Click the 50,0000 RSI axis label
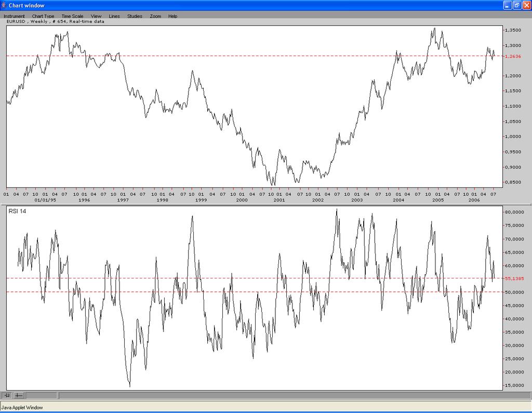 point(514,292)
